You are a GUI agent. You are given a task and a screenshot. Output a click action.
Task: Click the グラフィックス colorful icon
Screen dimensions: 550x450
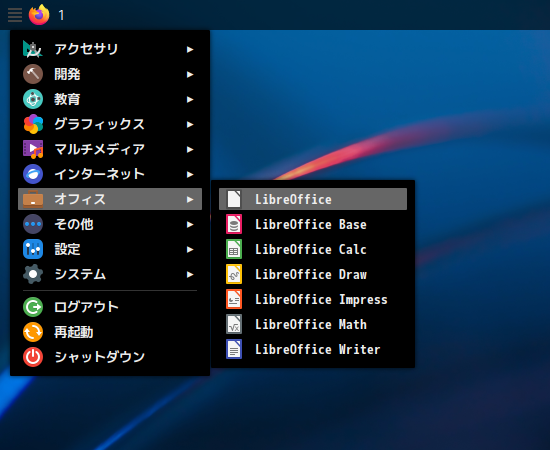coord(33,124)
